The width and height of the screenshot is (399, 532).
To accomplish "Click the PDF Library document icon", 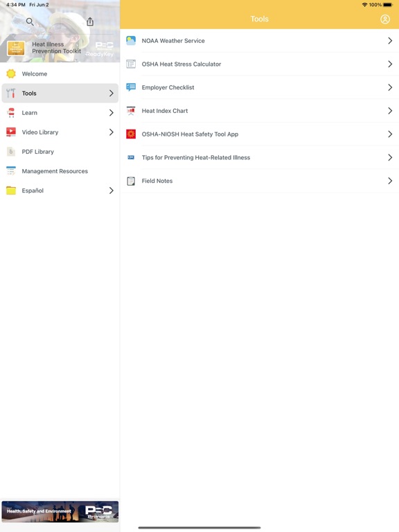I will pos(11,152).
